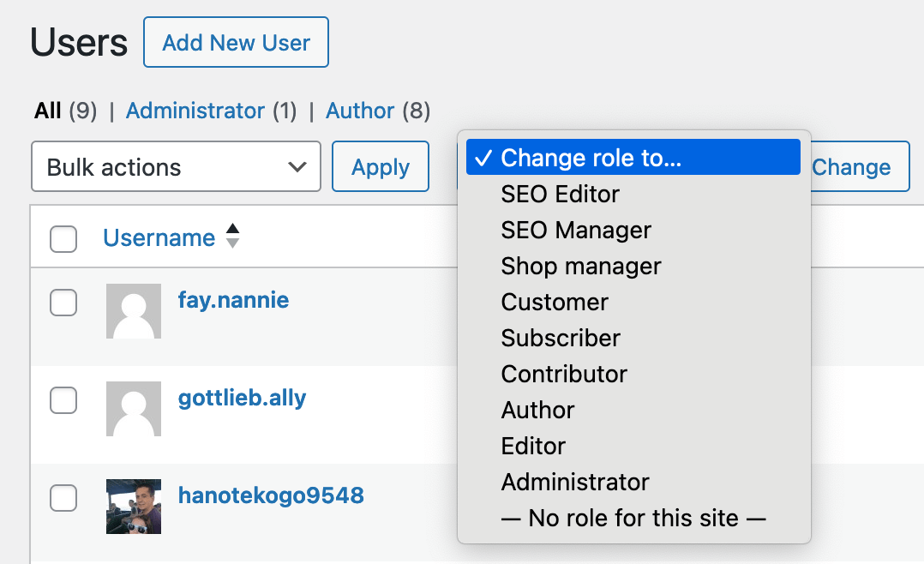The height and width of the screenshot is (564, 924).
Task: Enable the checkbox for hanotekogo9548
Action: point(63,498)
